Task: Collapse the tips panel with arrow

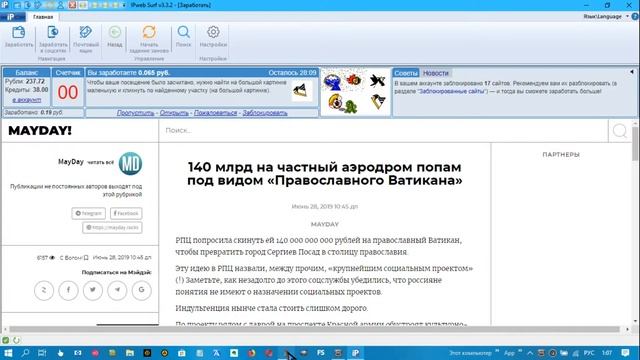Action: (x=631, y=72)
